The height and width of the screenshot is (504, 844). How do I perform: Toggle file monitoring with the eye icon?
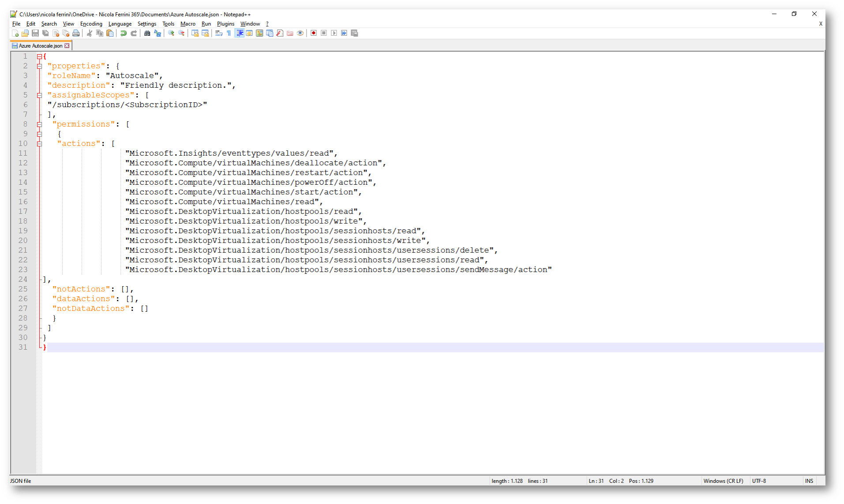pyautogui.click(x=300, y=33)
